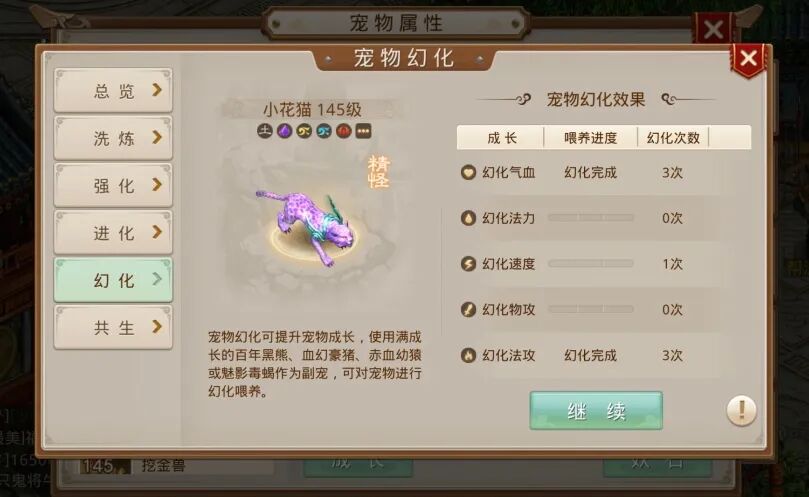Viewport: 809px width, 497px height.
Task: Click the 幻化气血 heart icon
Action: (x=468, y=172)
